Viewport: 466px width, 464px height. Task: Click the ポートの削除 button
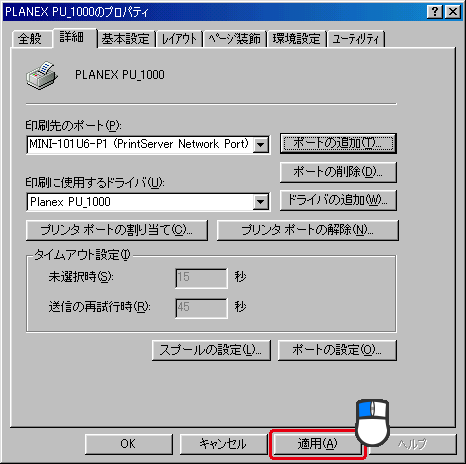pyautogui.click(x=338, y=172)
